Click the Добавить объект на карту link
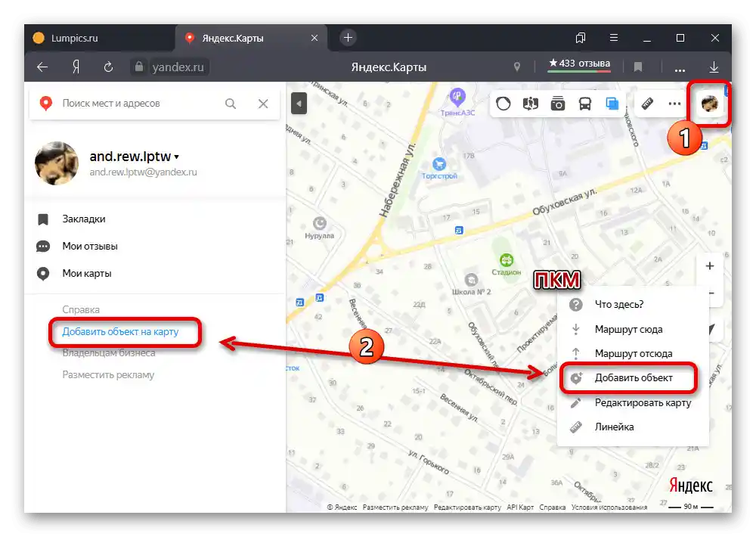756x537 pixels. 120,332
